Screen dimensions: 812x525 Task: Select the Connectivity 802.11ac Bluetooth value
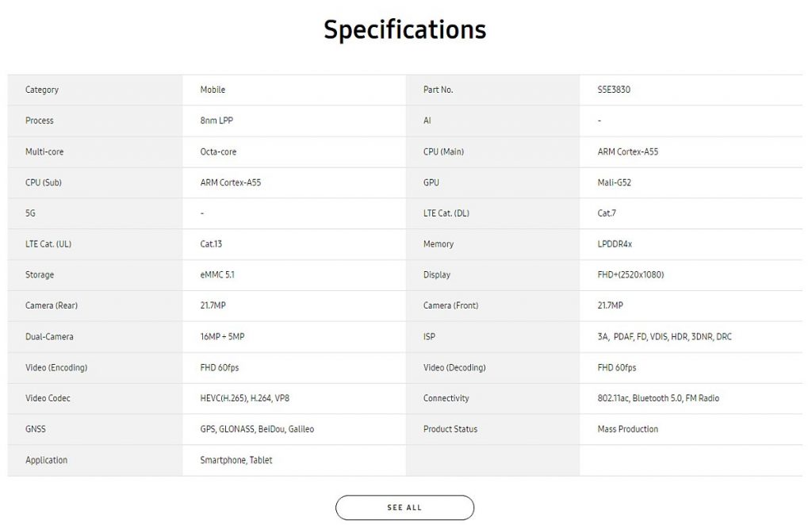point(658,398)
